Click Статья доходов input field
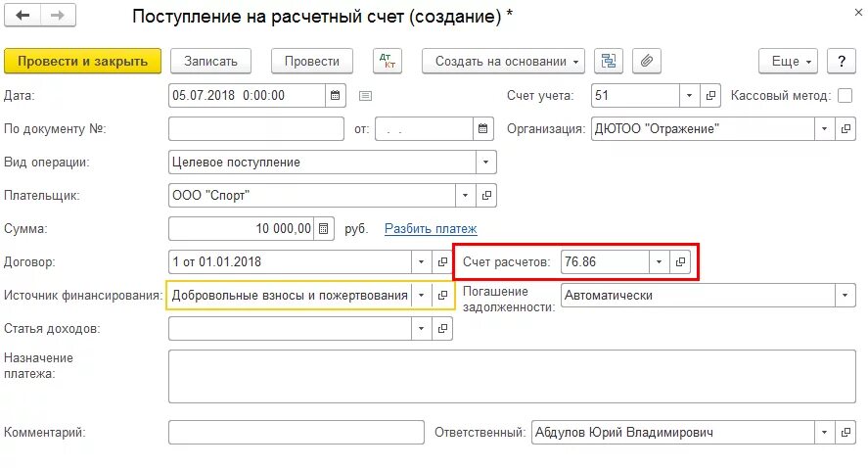The height and width of the screenshot is (468, 868). 290,328
